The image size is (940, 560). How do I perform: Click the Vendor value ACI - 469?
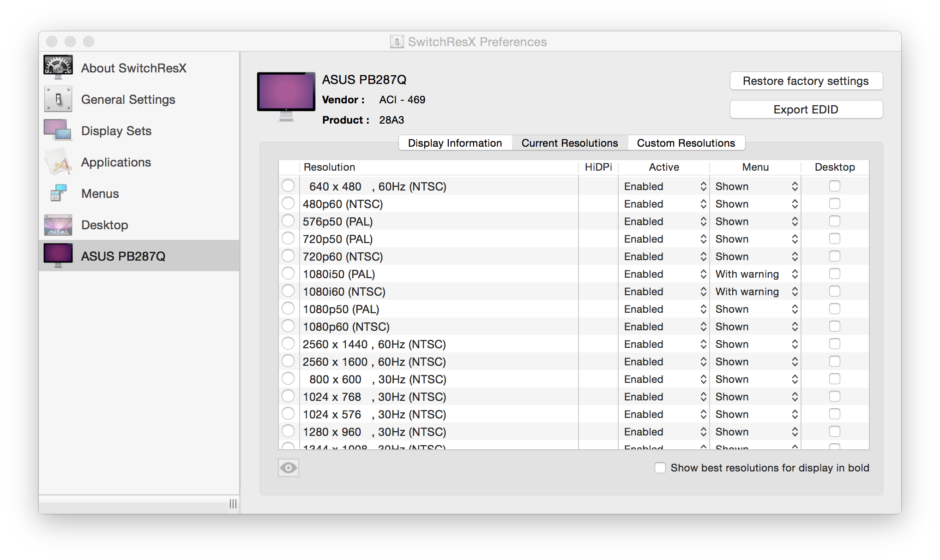402,100
